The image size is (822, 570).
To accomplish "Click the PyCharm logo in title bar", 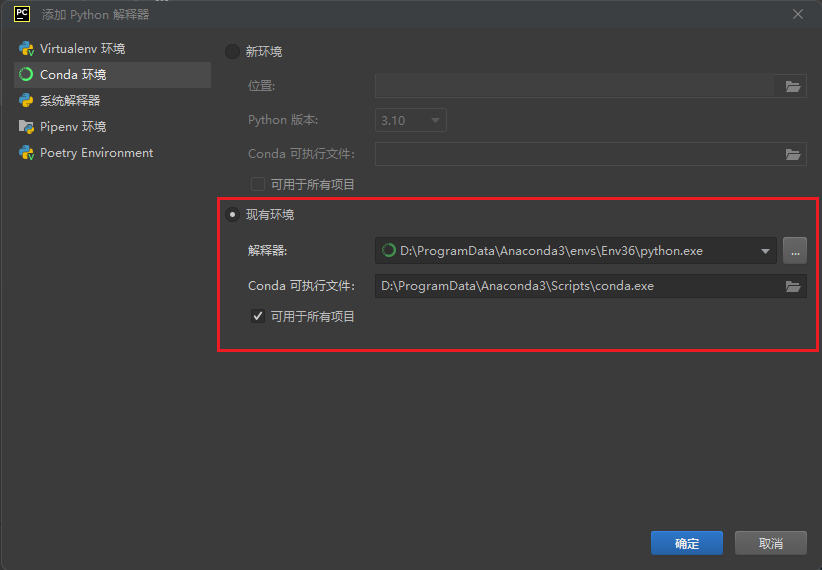I will 22,14.
